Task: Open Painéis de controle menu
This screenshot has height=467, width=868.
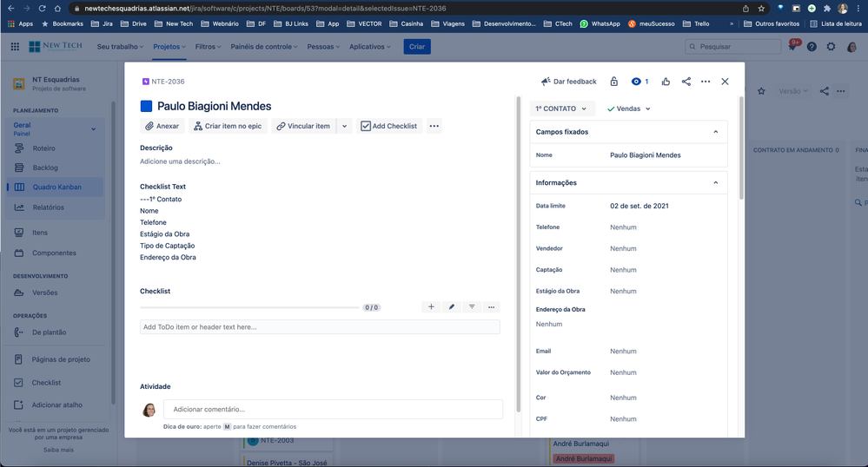Action: tap(264, 47)
